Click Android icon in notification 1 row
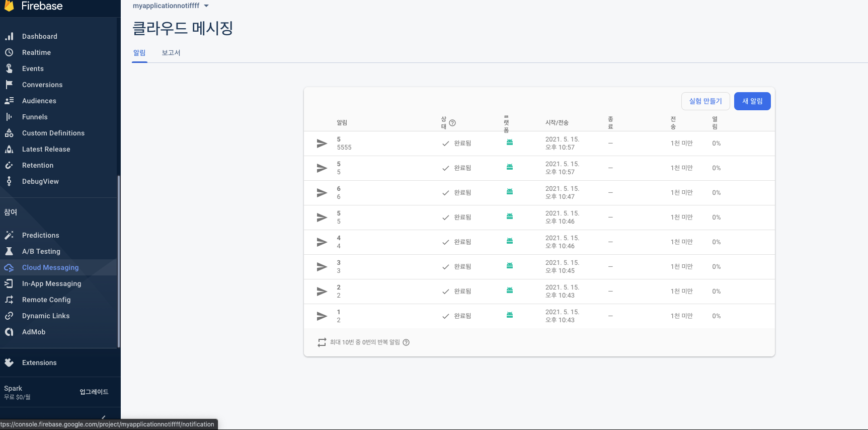This screenshot has height=430, width=868. point(510,315)
